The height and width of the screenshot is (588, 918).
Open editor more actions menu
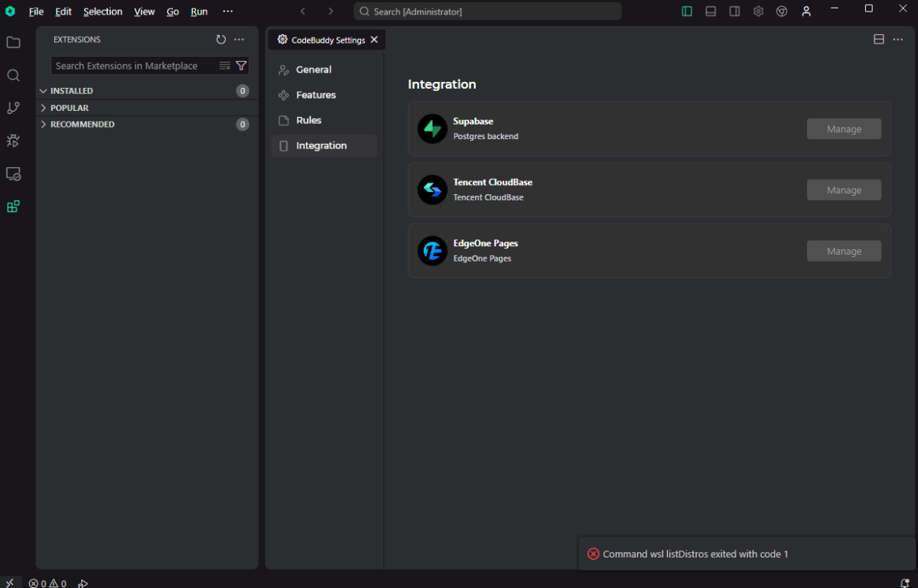(898, 40)
